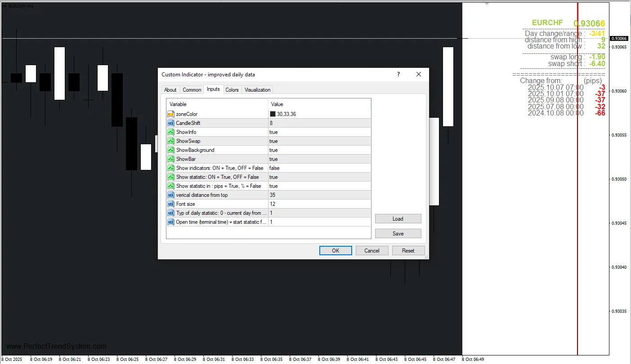The width and height of the screenshot is (631, 364).
Task: Toggle the ShowInfo true value
Action: (319, 132)
